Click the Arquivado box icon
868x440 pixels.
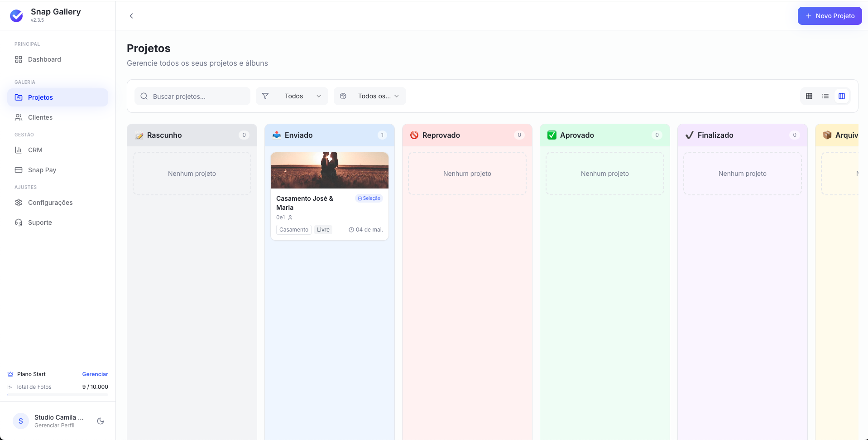(827, 135)
